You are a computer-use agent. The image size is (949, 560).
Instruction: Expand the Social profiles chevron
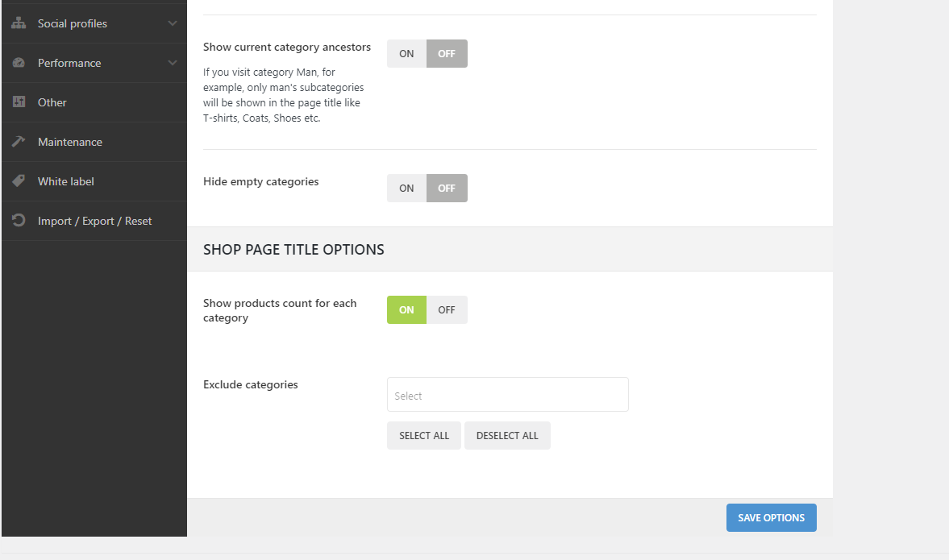pos(173,23)
